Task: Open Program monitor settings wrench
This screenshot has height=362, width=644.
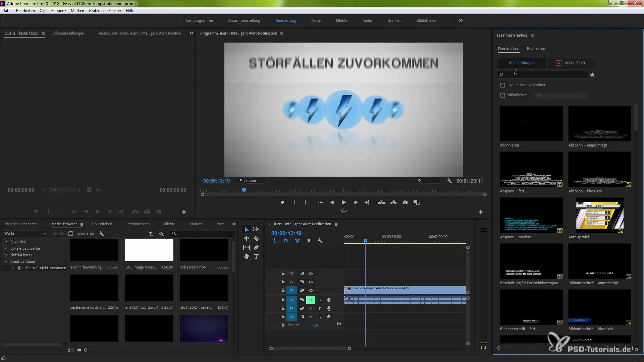Action: pos(449,181)
